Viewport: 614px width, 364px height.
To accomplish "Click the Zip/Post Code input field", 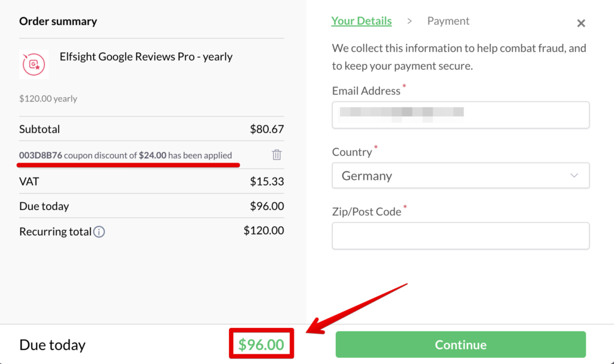I will [x=460, y=235].
